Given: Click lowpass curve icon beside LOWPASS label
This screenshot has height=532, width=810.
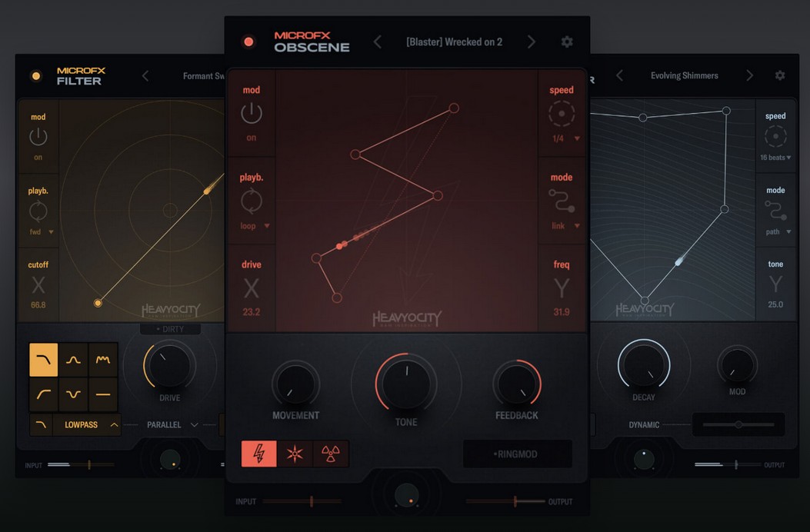Looking at the screenshot, I should point(41,424).
